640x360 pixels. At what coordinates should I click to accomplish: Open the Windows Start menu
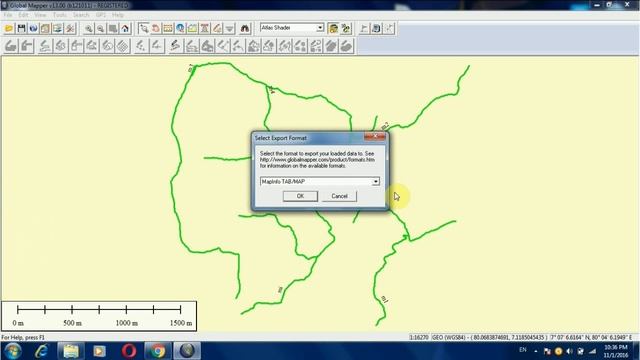tap(12, 351)
